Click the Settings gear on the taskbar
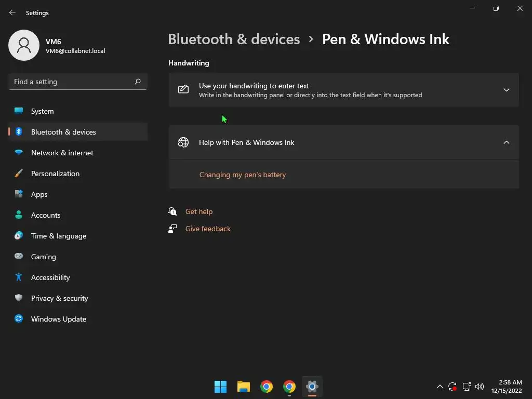Screen dimensions: 532x399 click(x=312, y=387)
